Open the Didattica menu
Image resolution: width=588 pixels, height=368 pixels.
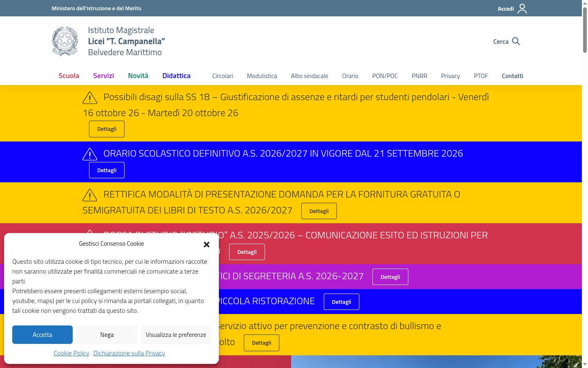tap(176, 76)
